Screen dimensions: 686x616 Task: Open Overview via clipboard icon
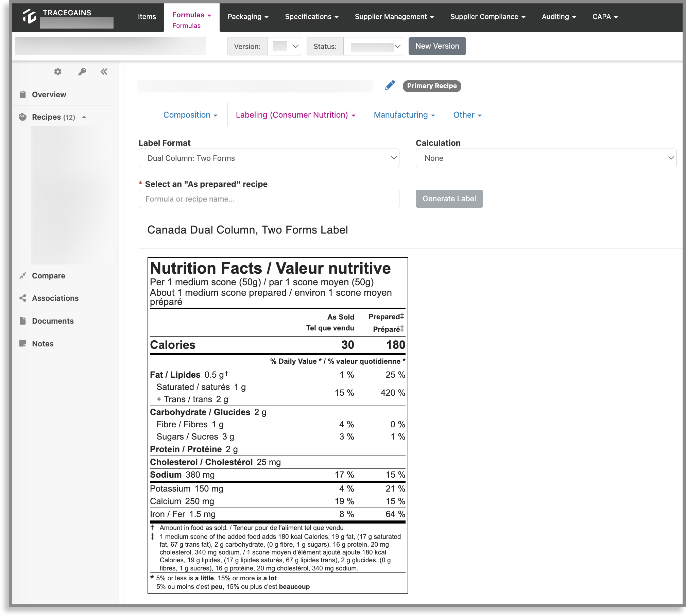click(23, 95)
